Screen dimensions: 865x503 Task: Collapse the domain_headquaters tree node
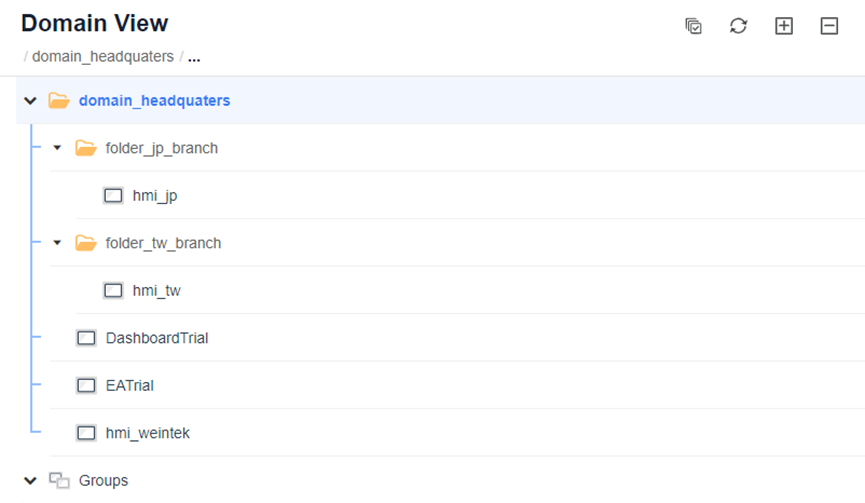tap(30, 100)
